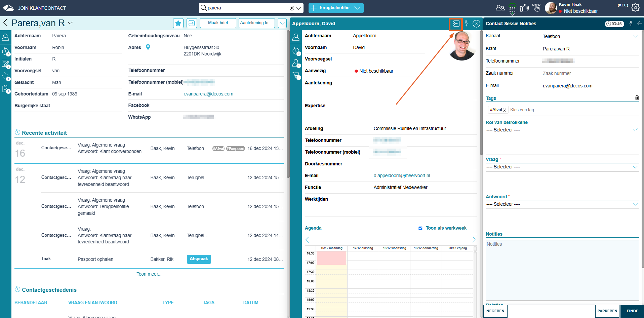This screenshot has height=318, width=644.
Task: Click transfer icon in Appeldoorn header
Action: (456, 24)
